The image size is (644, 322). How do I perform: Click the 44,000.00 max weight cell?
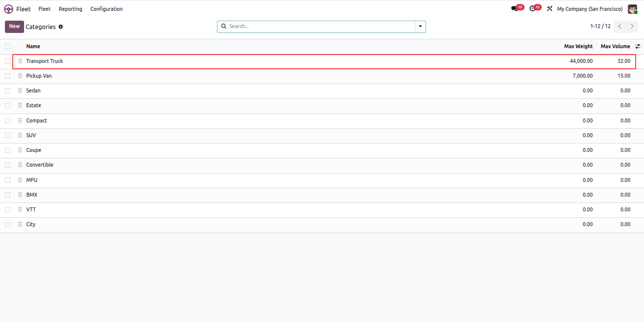click(581, 61)
